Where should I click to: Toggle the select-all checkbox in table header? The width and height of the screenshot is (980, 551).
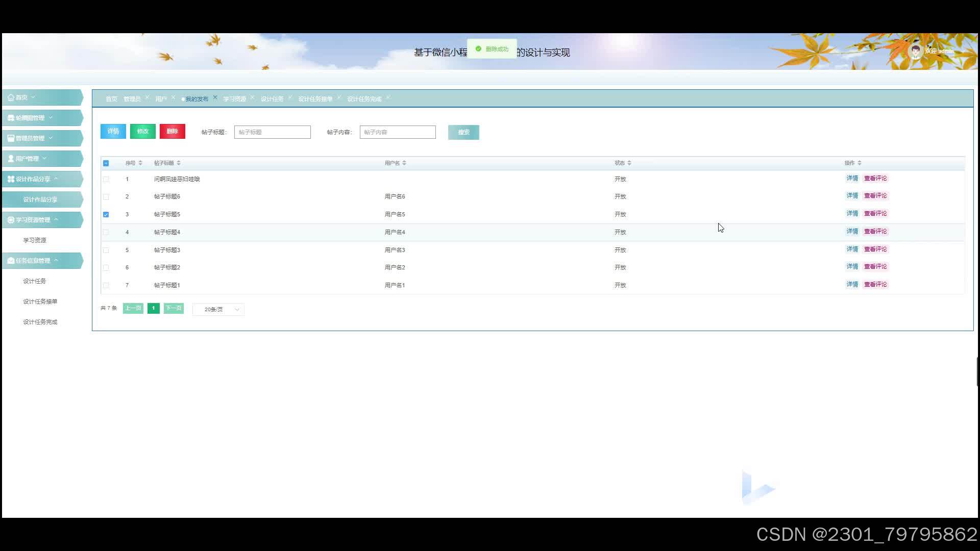(x=106, y=163)
